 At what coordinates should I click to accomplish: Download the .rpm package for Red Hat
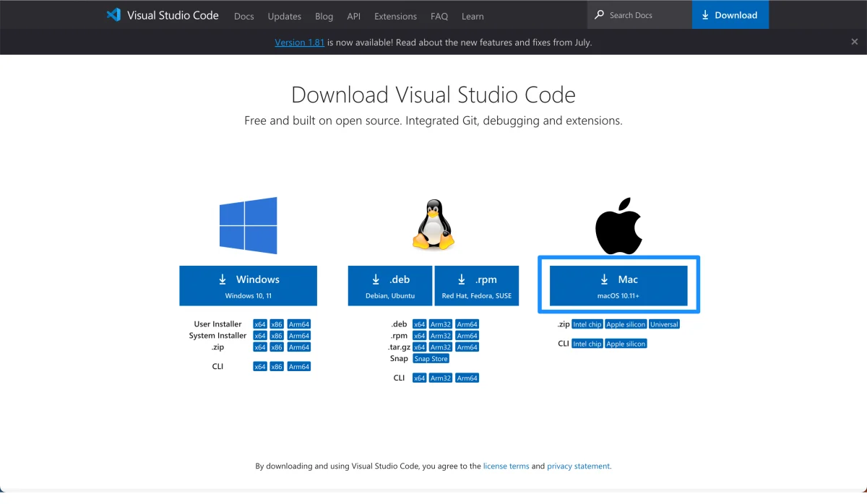476,285
